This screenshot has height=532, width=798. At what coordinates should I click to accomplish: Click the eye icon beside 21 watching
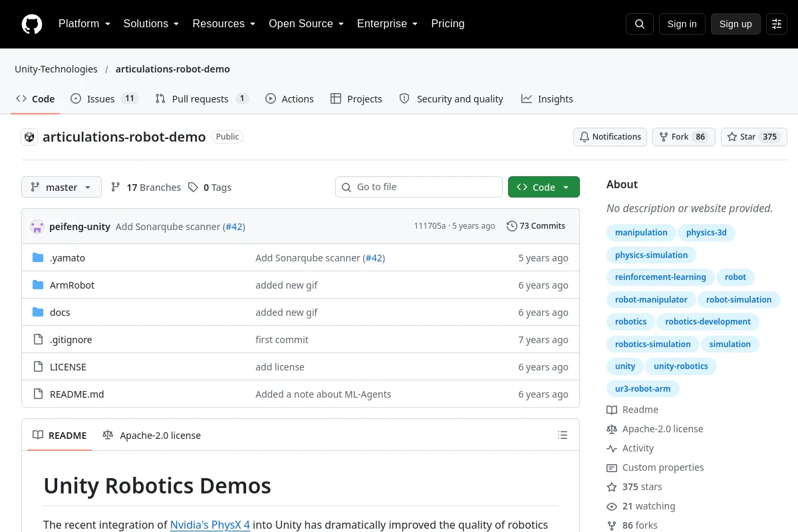pyautogui.click(x=612, y=506)
